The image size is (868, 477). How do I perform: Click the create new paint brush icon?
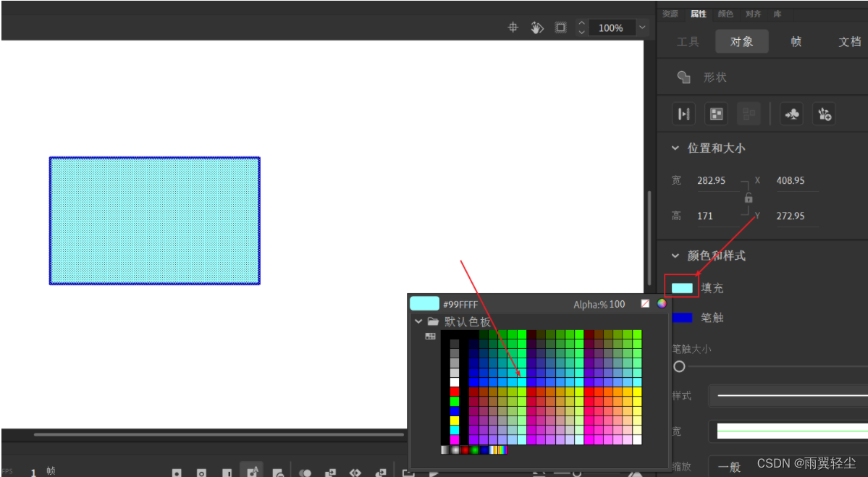pos(825,114)
